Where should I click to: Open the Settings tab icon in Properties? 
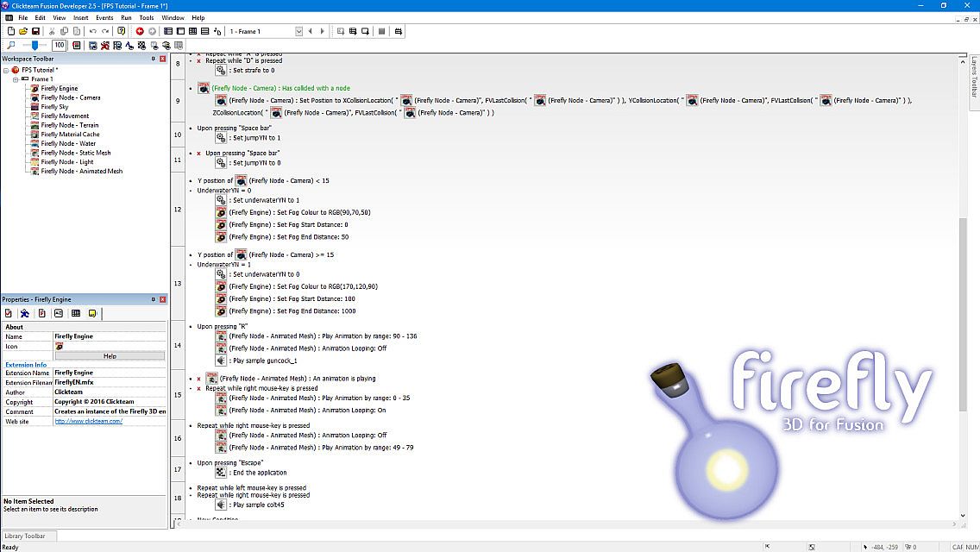pyautogui.click(x=9, y=313)
